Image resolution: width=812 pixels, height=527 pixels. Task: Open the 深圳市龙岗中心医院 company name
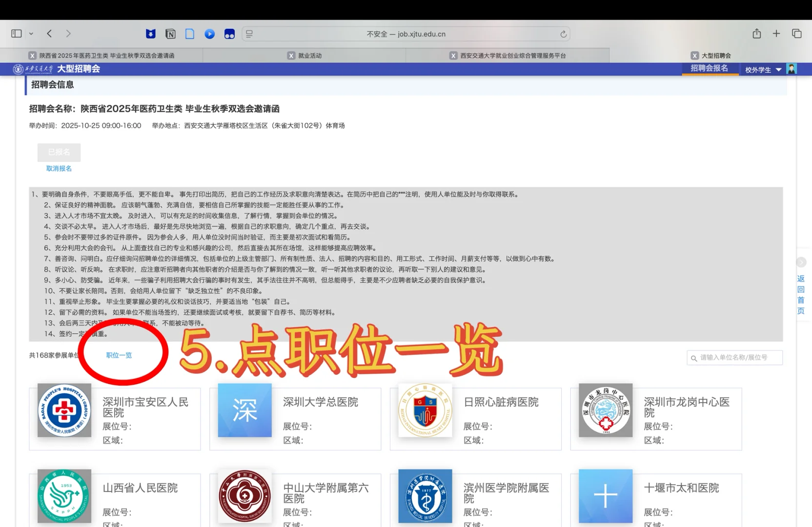pos(687,407)
